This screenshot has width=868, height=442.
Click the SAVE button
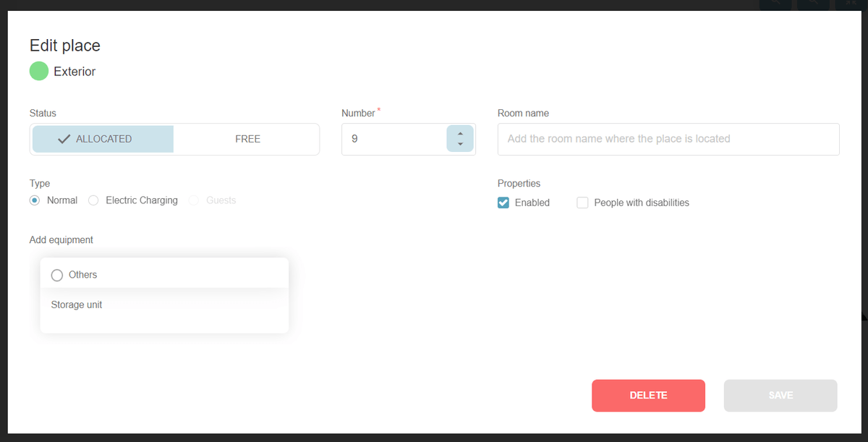coord(780,396)
